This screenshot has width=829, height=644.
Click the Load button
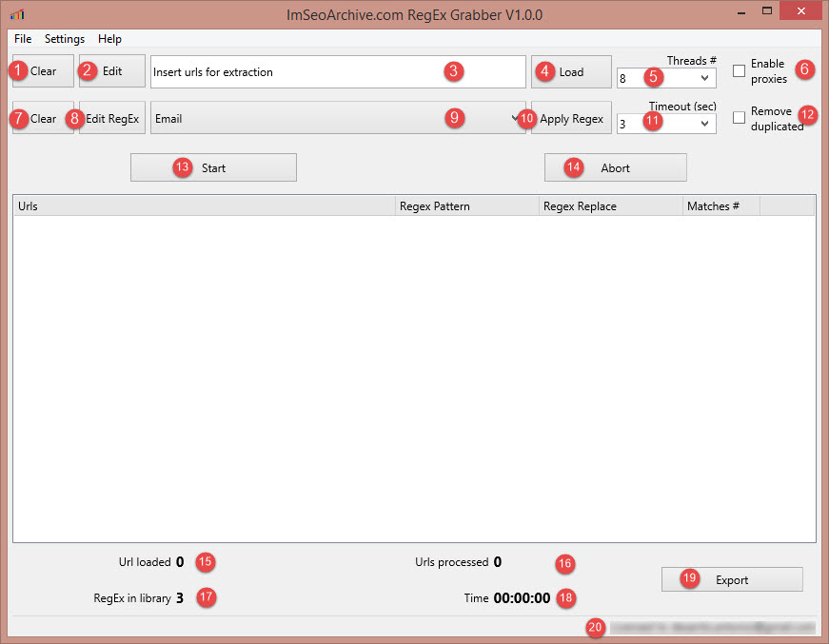click(x=571, y=72)
